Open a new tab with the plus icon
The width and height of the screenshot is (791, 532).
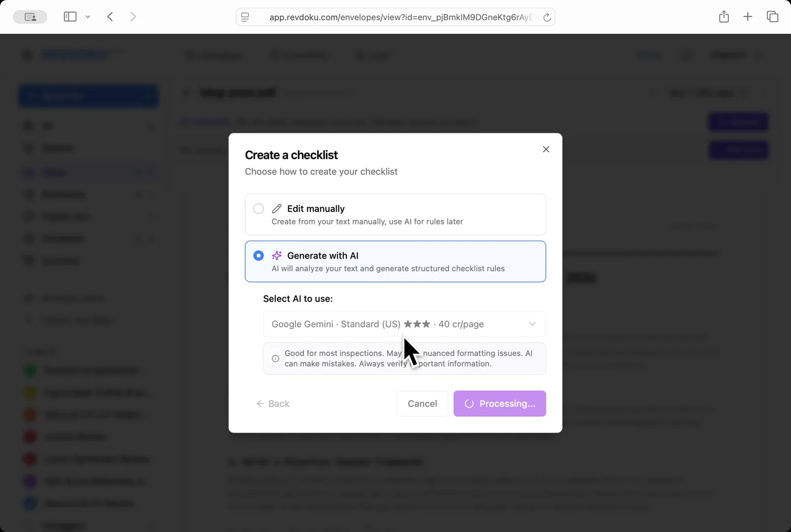click(747, 16)
